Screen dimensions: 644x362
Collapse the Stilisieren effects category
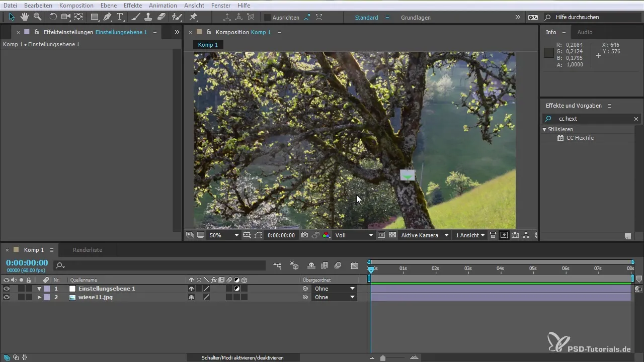click(x=544, y=129)
